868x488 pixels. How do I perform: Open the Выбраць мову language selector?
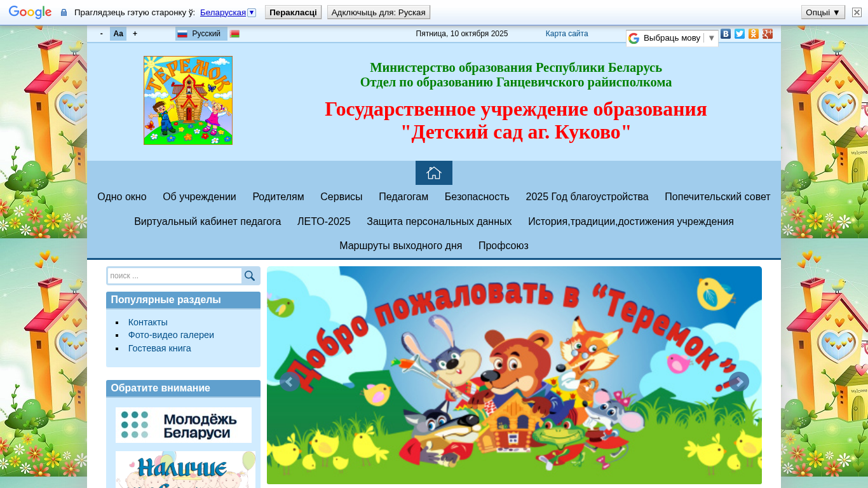click(x=672, y=38)
